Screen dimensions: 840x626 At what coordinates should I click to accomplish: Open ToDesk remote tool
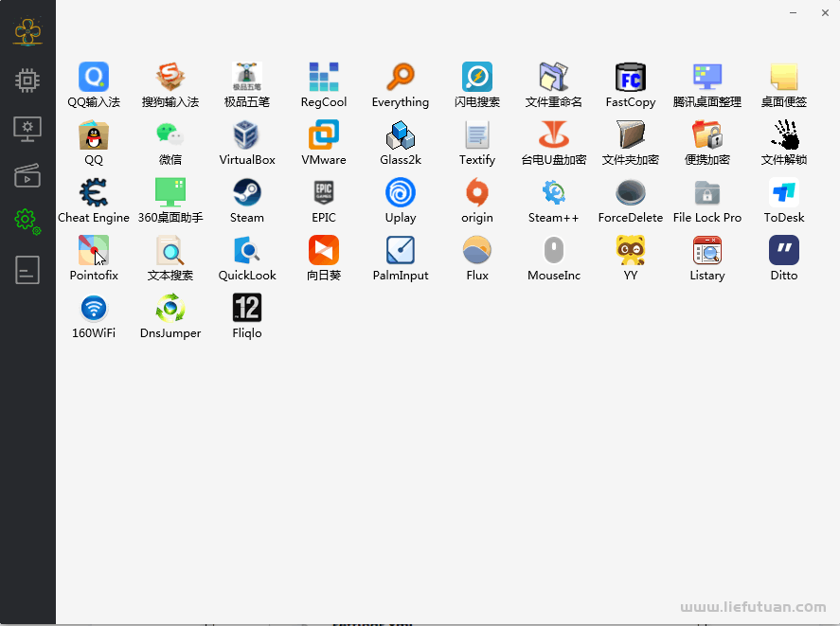(x=784, y=193)
